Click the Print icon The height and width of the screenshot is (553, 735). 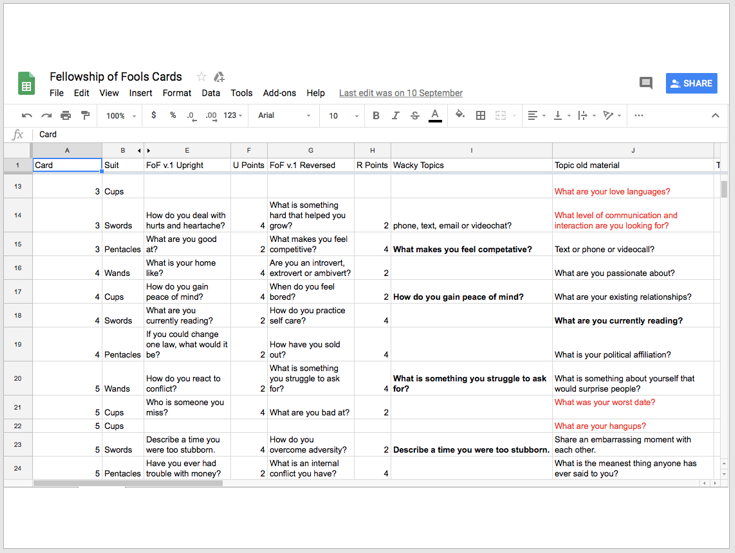(66, 116)
